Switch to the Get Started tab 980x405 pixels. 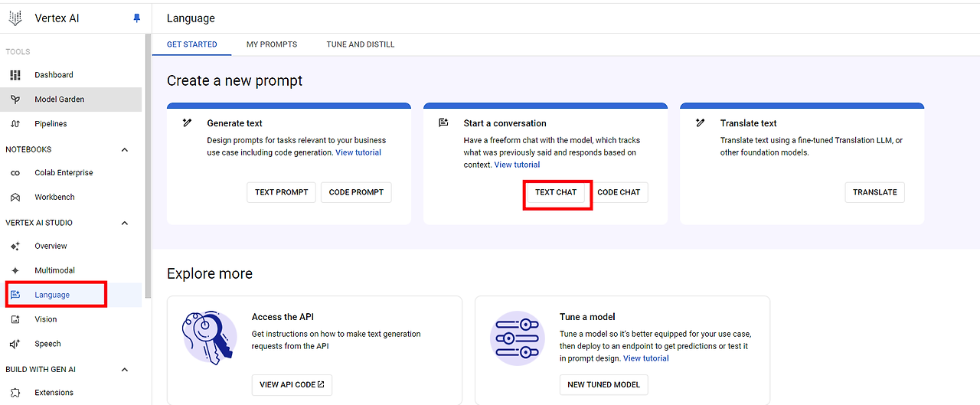[x=192, y=44]
